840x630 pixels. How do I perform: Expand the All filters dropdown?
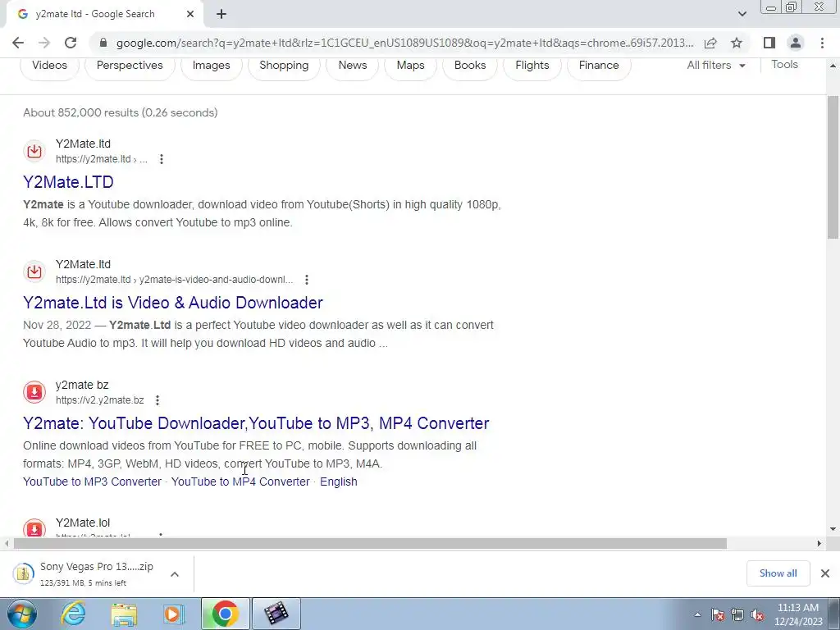tap(716, 66)
